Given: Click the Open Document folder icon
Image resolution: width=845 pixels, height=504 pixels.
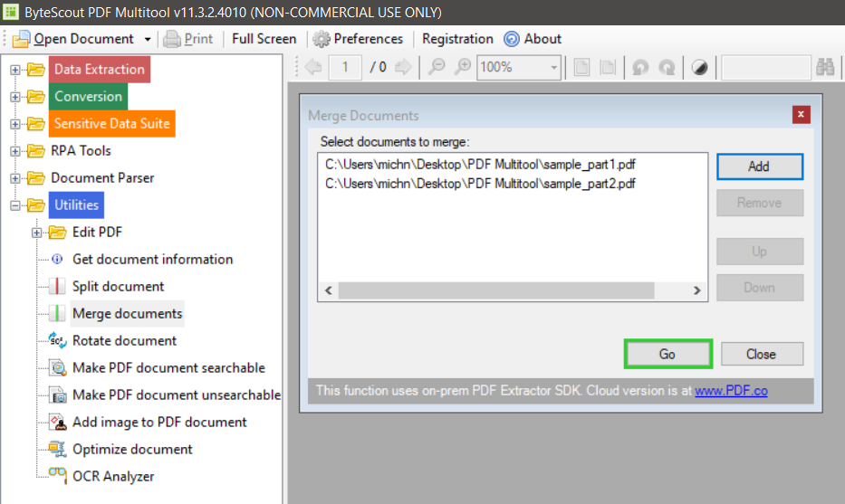Looking at the screenshot, I should [22, 39].
